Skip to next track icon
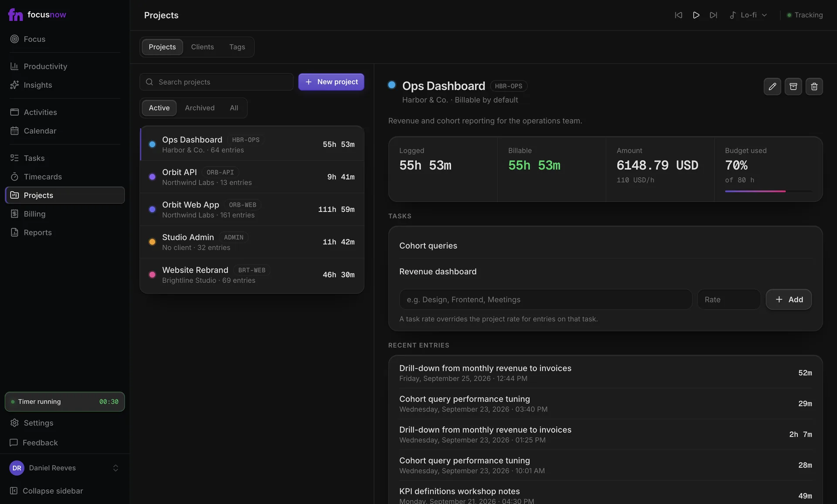The height and width of the screenshot is (504, 837). pos(713,15)
